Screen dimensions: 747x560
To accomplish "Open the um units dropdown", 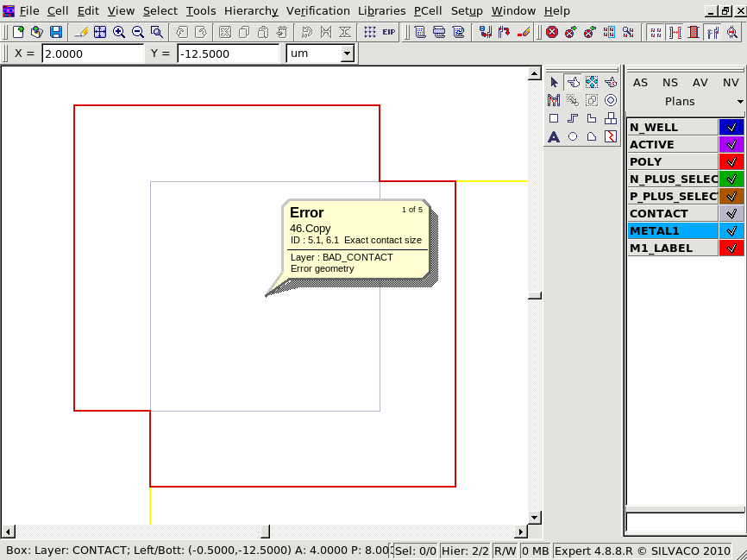I will tap(347, 53).
